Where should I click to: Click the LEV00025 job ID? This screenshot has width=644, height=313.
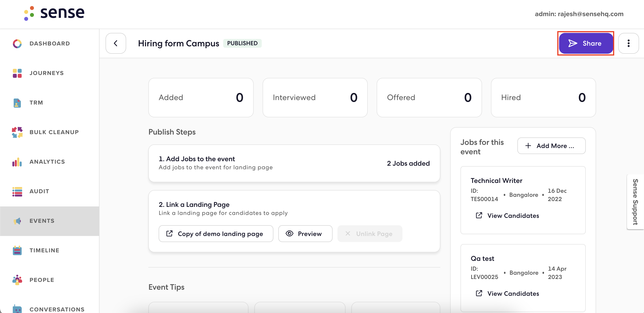coord(484,277)
